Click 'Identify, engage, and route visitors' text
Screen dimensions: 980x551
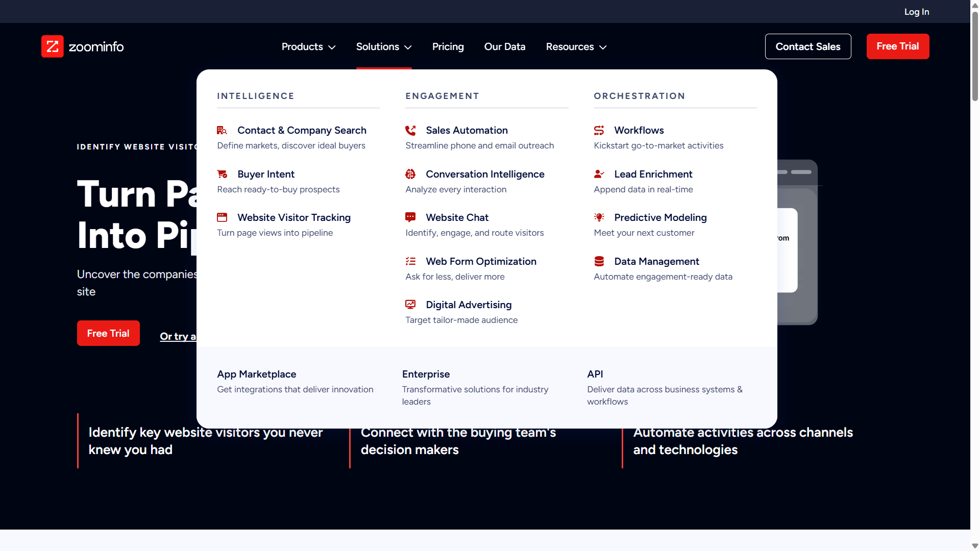[474, 233]
